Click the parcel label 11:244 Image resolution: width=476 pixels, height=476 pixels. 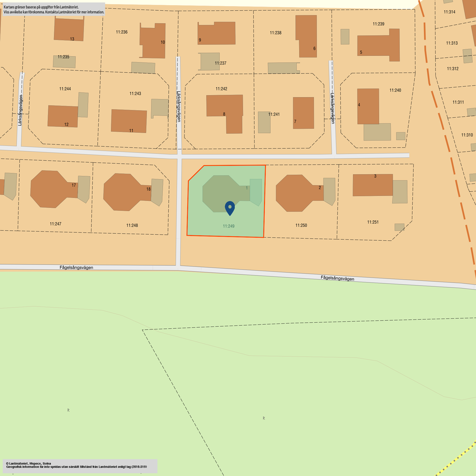pyautogui.click(x=65, y=89)
